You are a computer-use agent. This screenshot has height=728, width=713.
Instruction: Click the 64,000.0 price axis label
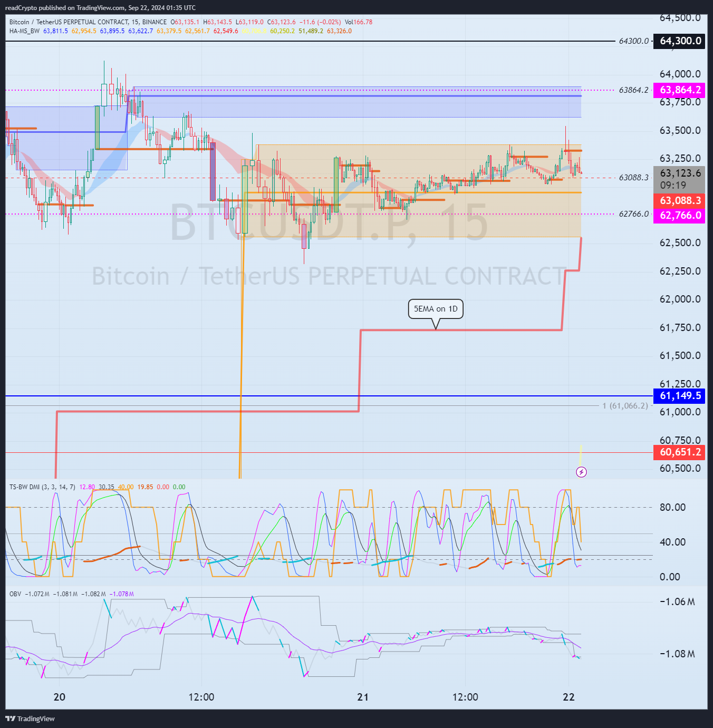click(x=680, y=74)
